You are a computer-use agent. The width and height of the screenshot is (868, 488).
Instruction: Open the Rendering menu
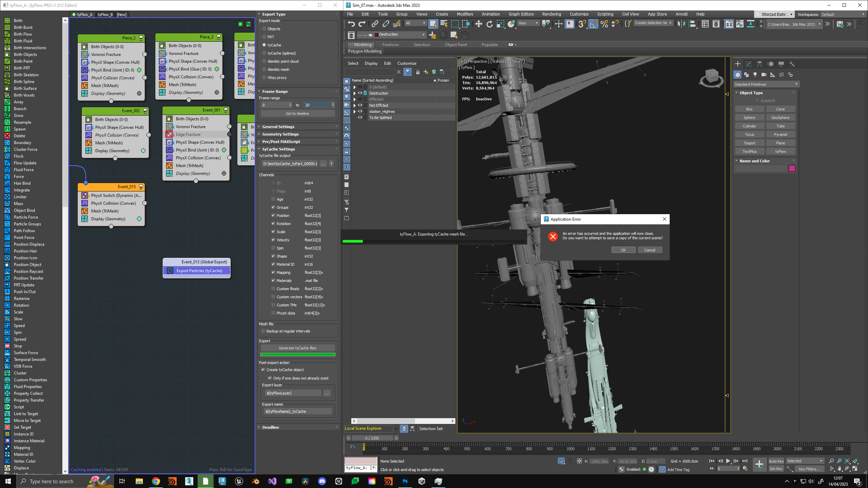pyautogui.click(x=551, y=14)
